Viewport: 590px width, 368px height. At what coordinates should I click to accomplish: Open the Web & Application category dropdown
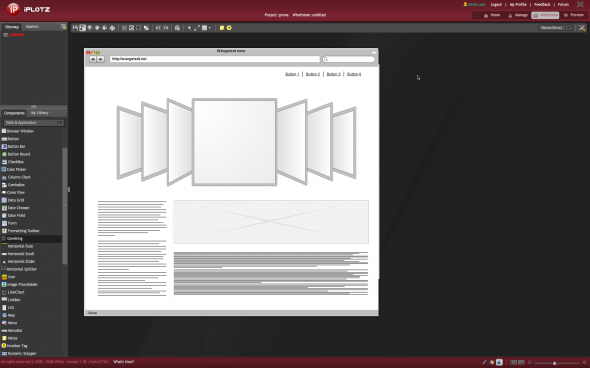click(x=34, y=123)
